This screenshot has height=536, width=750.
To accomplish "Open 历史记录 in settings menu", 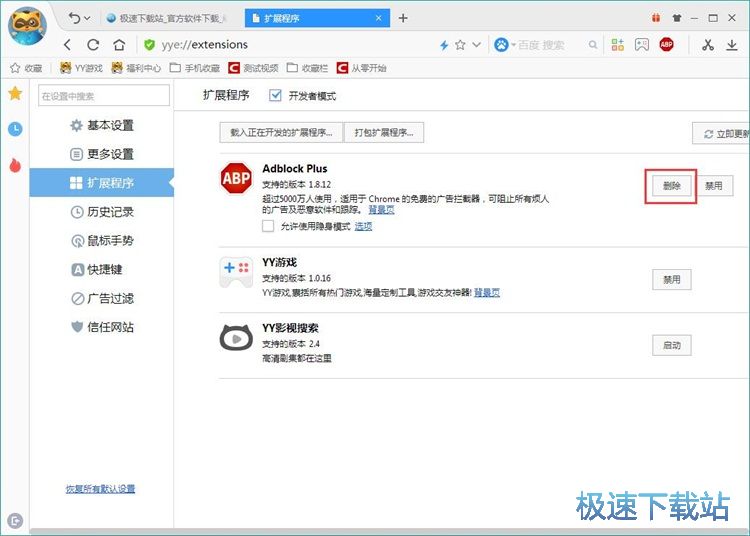I will coord(102,212).
